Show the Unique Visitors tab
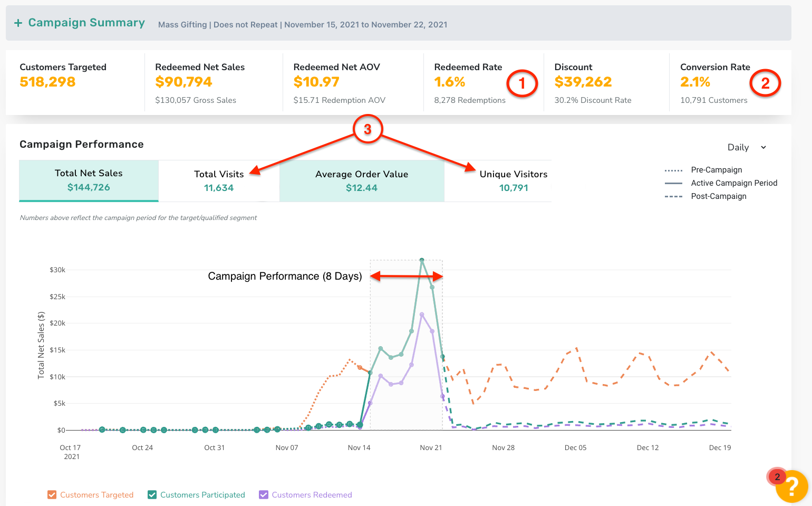812x506 pixels. pos(514,181)
